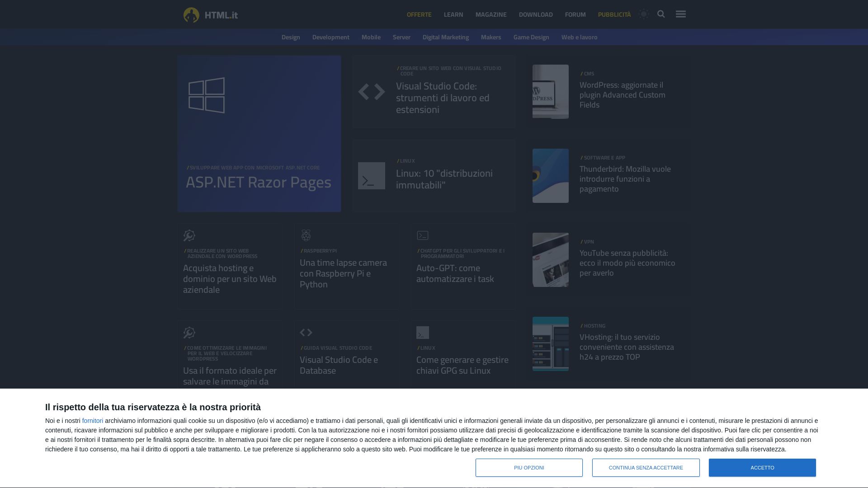This screenshot has height=488, width=868.
Task: Open the search magnifier icon
Action: (661, 14)
